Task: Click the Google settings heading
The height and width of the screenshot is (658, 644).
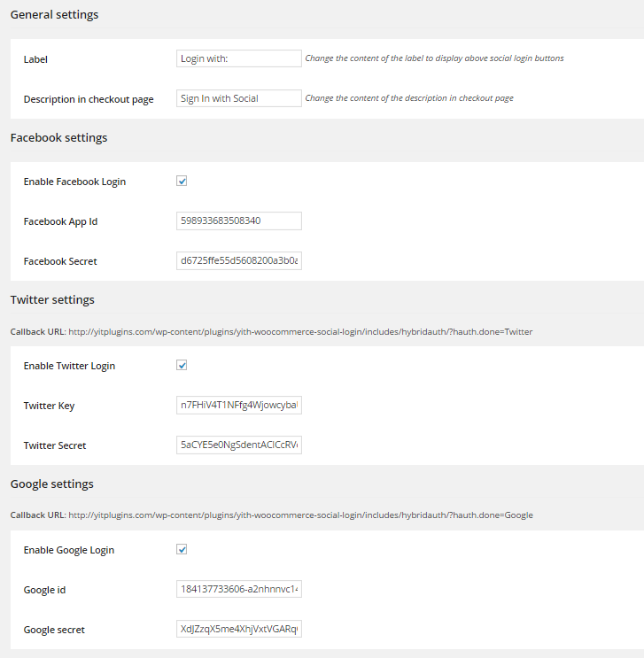Action: 52,484
